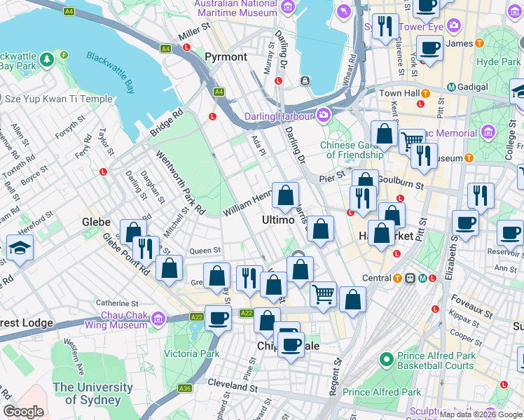The width and height of the screenshot is (524, 420).
Task: Select the Hyde Park label
Action: pyautogui.click(x=498, y=62)
